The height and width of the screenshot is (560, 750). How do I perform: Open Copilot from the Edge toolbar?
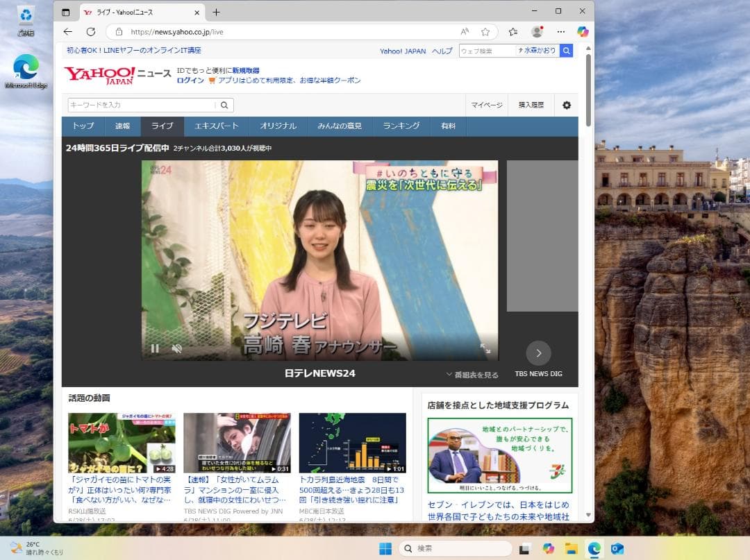(583, 31)
